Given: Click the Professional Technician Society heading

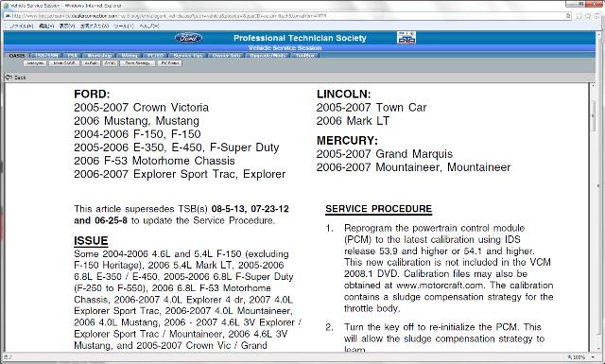Looking at the screenshot, I should tap(300, 38).
